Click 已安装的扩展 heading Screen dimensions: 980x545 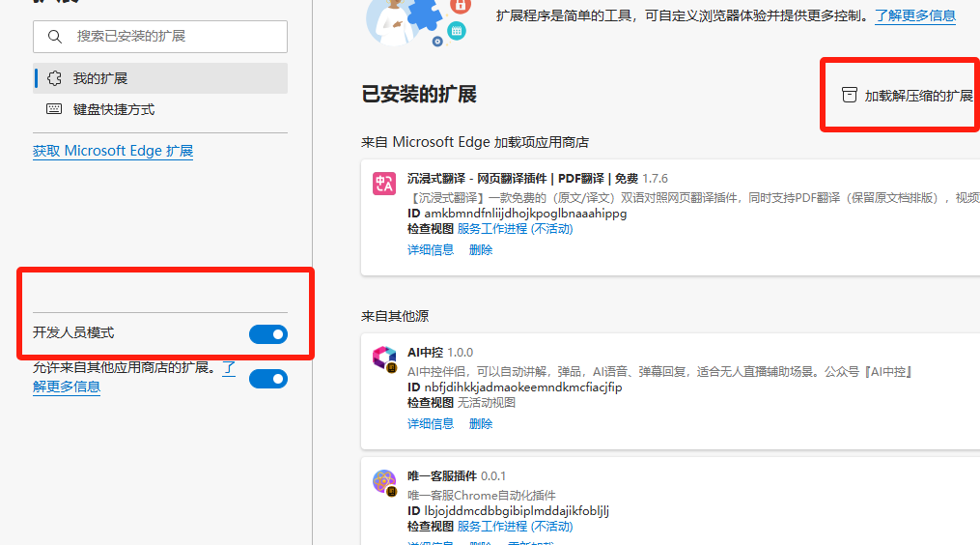(419, 95)
